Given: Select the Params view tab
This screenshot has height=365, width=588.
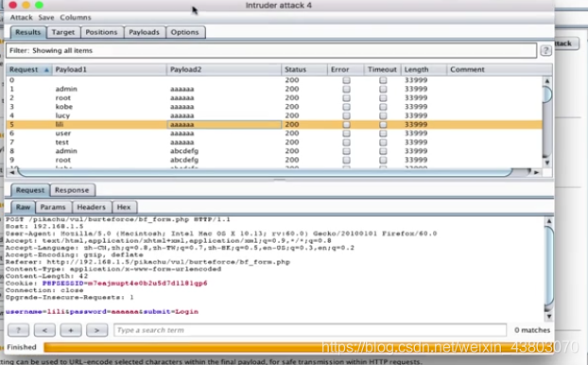Looking at the screenshot, I should point(53,207).
